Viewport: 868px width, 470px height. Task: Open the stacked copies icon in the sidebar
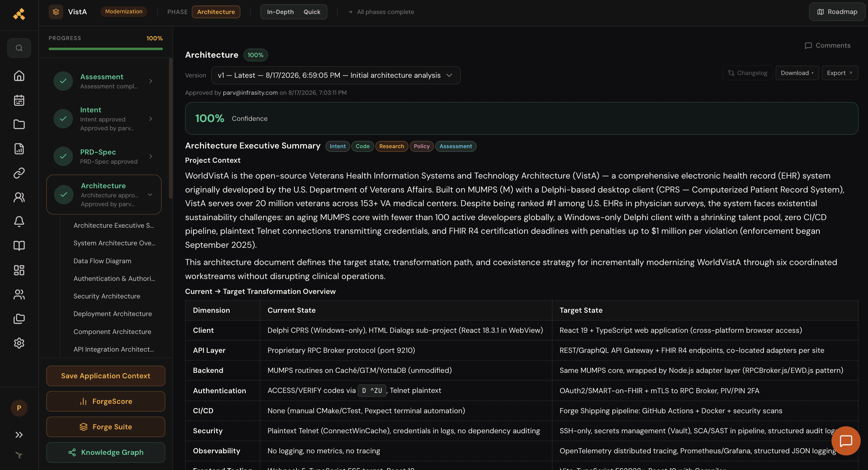(x=19, y=319)
